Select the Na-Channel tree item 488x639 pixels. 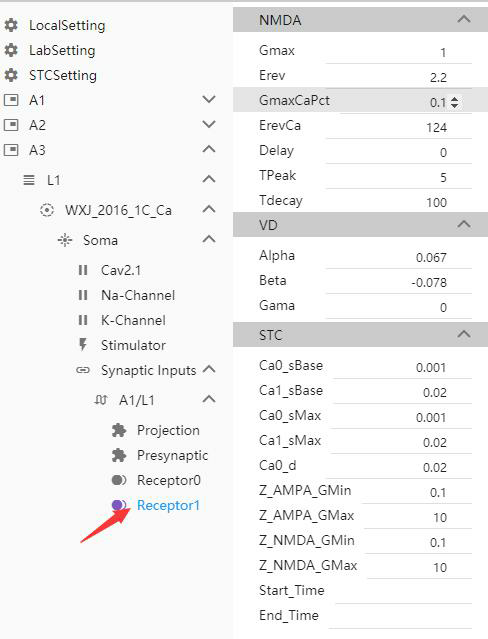tap(138, 295)
